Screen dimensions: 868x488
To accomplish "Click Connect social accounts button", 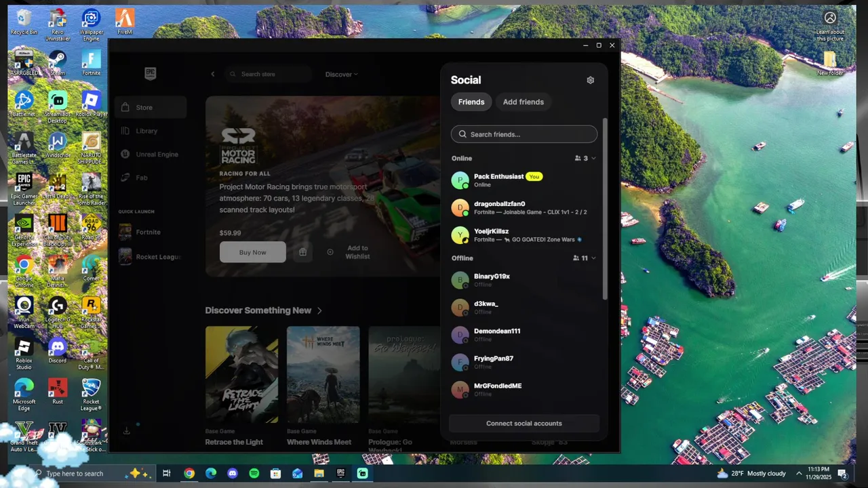I will (524, 424).
